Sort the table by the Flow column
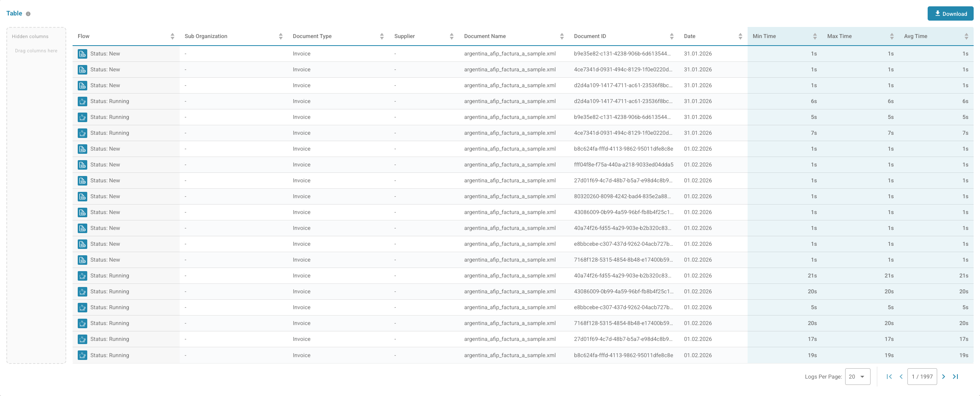 173,36
